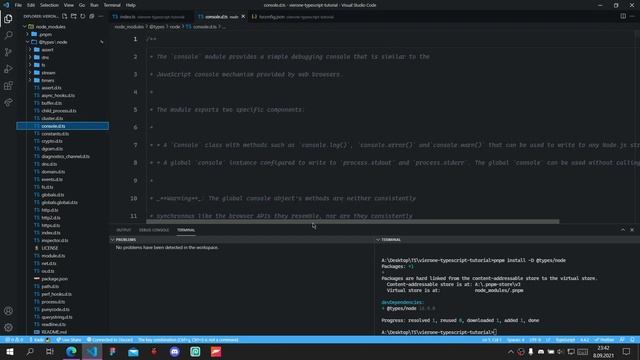Expand the dns folder
This screenshot has width=640, height=360.
[30, 58]
